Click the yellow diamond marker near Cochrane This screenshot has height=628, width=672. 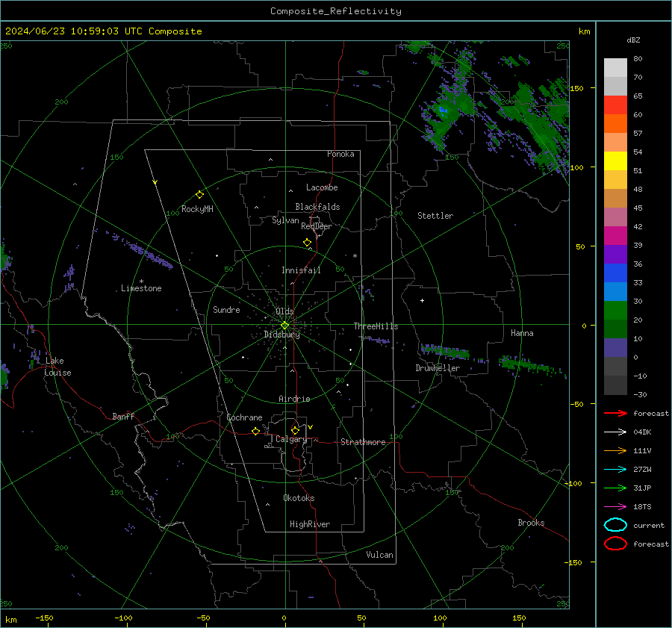[255, 431]
